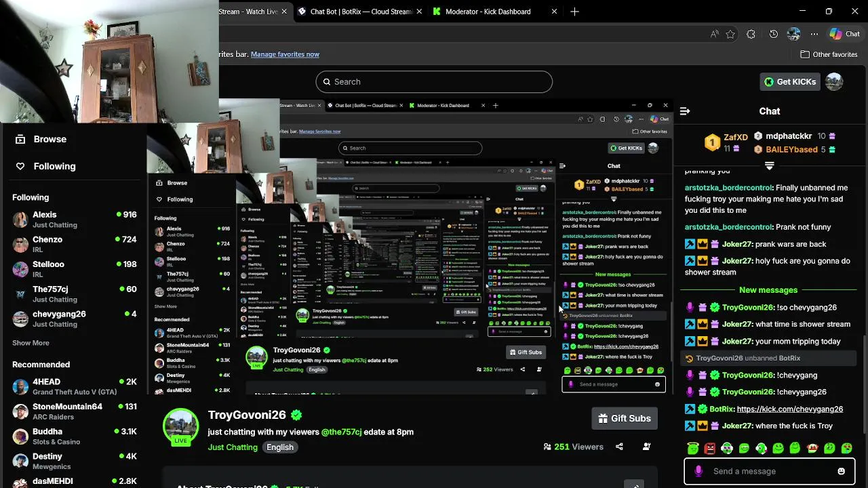This screenshot has width=868, height=488.
Task: Open the user profile avatar beside Get KICKs
Action: pyautogui.click(x=834, y=81)
